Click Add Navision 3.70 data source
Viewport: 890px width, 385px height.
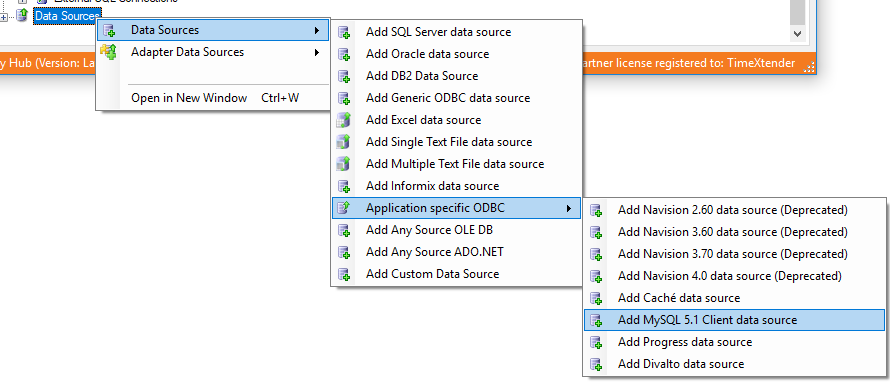click(x=733, y=254)
